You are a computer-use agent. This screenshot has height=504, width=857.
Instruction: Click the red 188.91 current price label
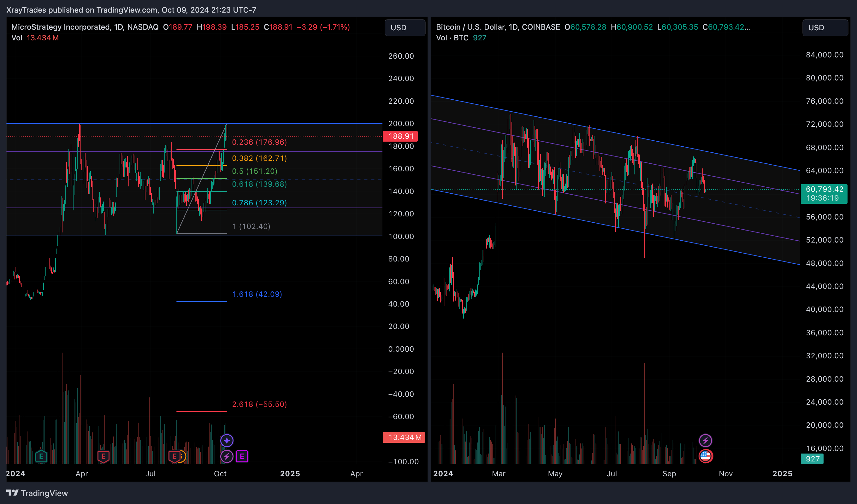click(x=400, y=136)
